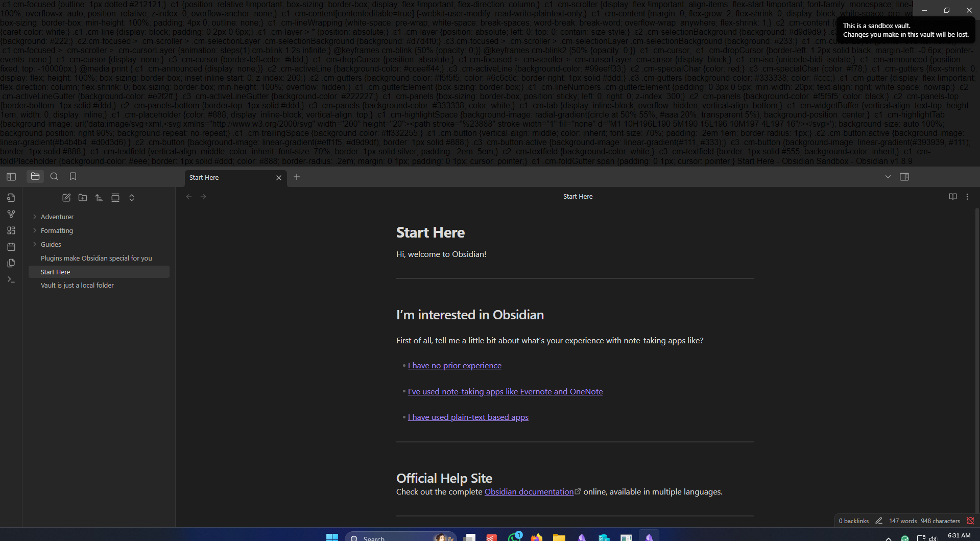
Task: Navigate back arrow
Action: pos(189,197)
